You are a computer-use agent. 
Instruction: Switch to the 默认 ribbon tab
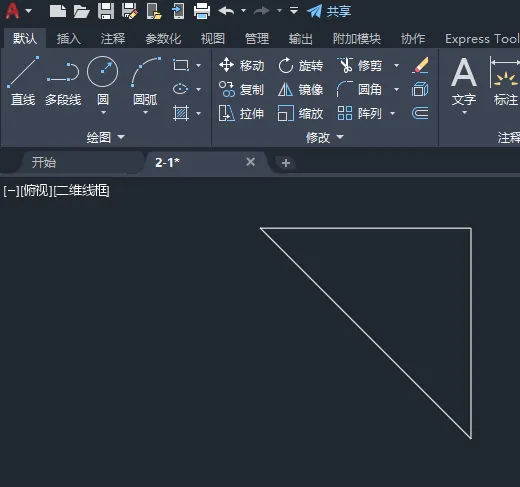click(x=25, y=39)
